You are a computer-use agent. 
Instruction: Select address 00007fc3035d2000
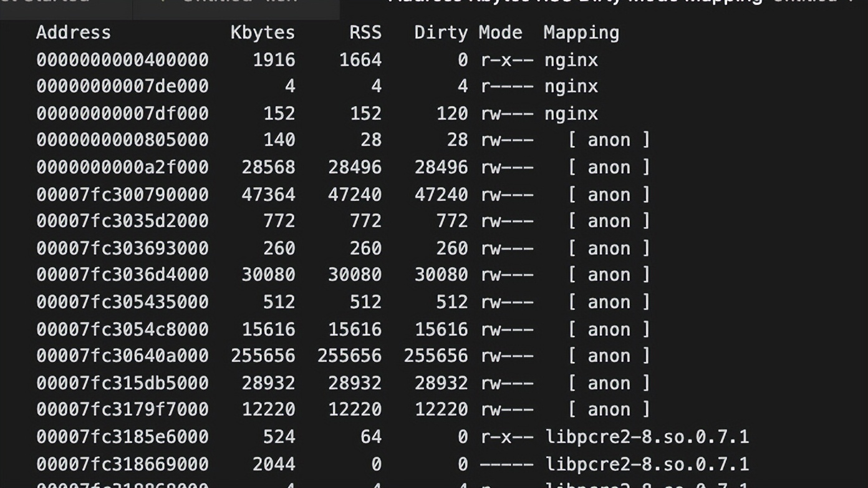pyautogui.click(x=122, y=221)
